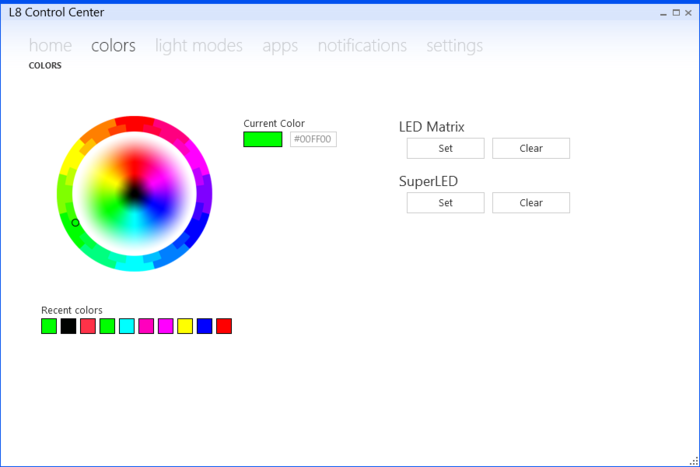The image size is (700, 467).
Task: Pick magenta recent swatch next to yellow
Action: click(x=166, y=326)
